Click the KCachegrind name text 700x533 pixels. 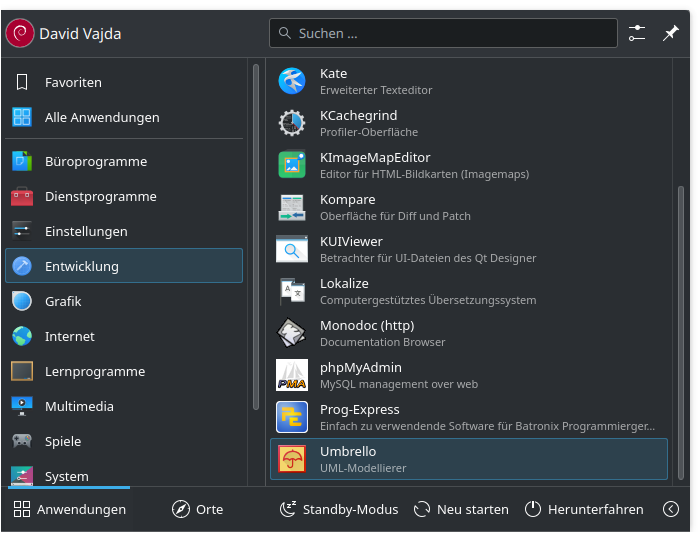(358, 116)
